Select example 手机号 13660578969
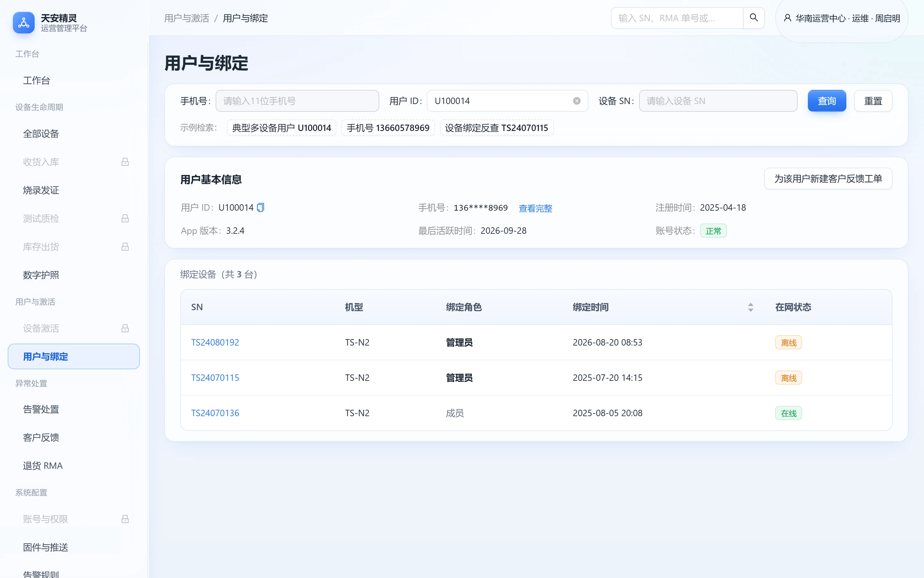 pyautogui.click(x=388, y=128)
